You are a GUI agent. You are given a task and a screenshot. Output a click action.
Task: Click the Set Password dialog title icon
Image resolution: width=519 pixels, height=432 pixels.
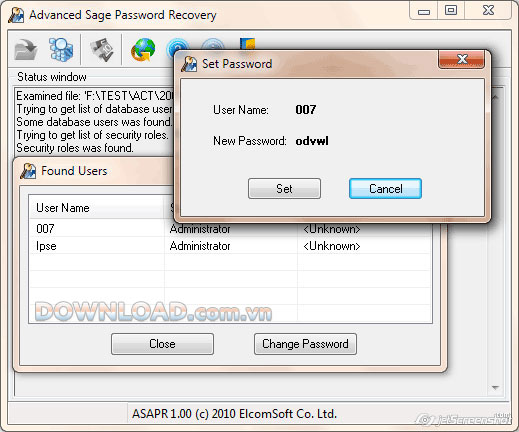(x=189, y=64)
